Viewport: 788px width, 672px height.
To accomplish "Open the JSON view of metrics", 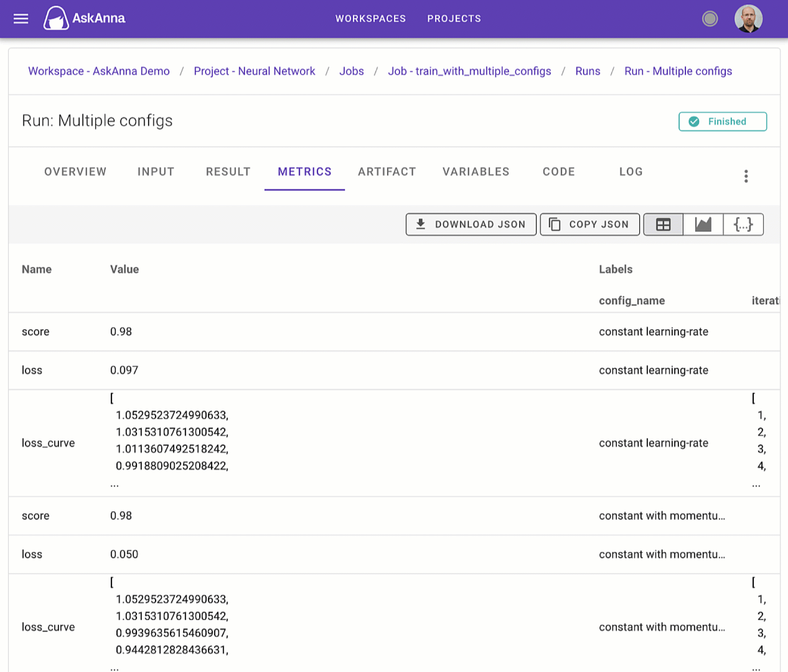I will [743, 224].
